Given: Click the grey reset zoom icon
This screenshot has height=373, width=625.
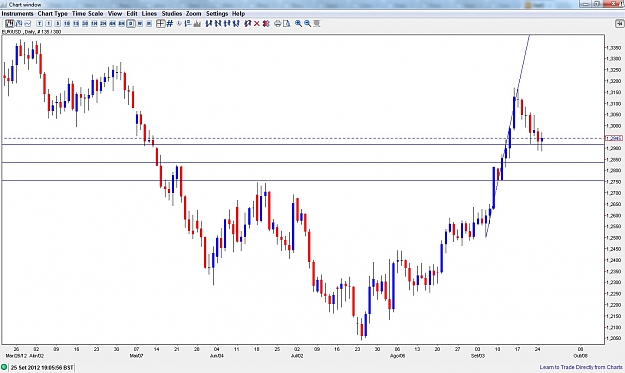Looking at the screenshot, I should 317,24.
